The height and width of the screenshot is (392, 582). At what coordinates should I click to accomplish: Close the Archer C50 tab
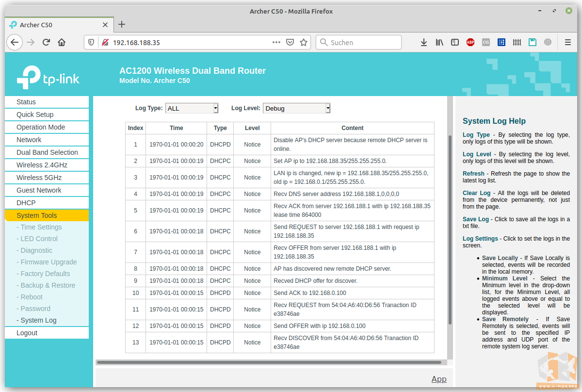click(x=105, y=25)
